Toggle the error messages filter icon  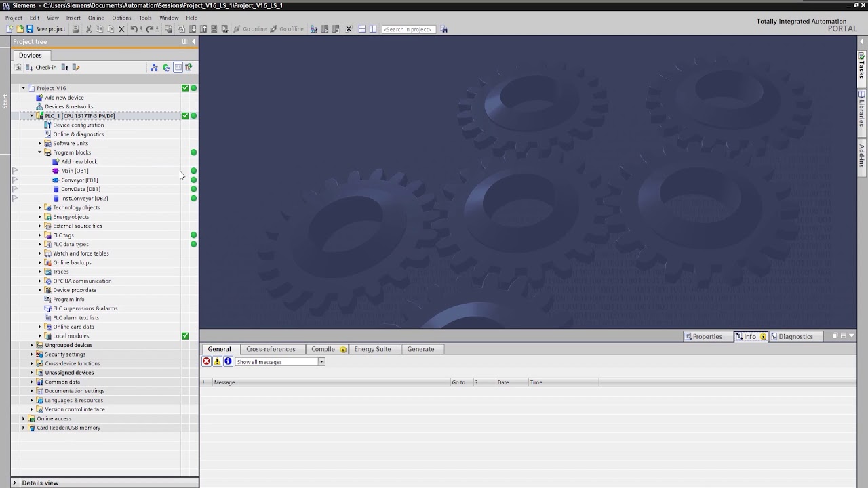click(206, 361)
